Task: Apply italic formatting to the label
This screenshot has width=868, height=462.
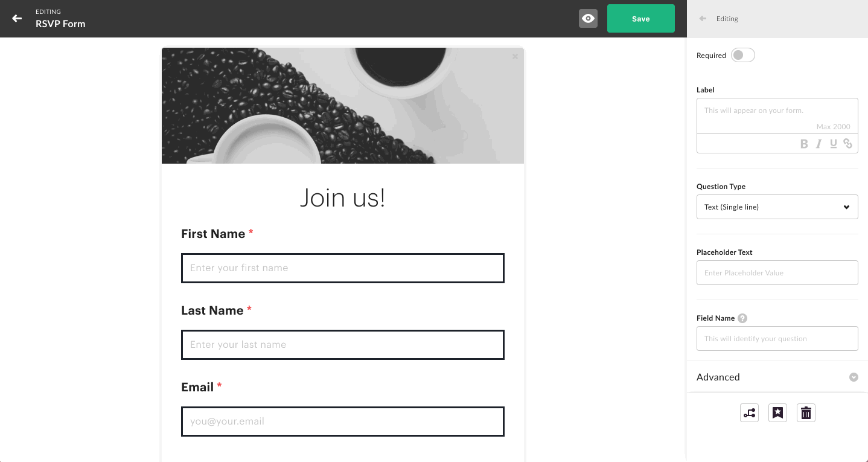Action: point(819,144)
